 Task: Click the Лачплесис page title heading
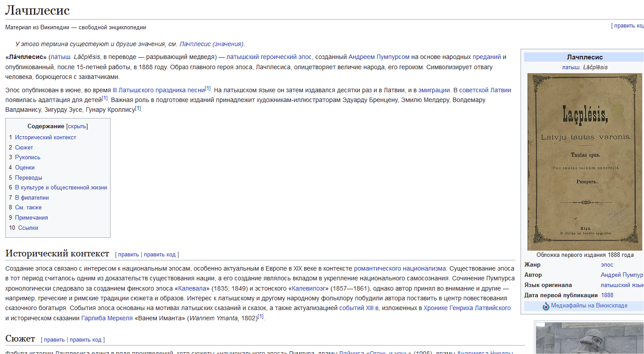[x=37, y=11]
